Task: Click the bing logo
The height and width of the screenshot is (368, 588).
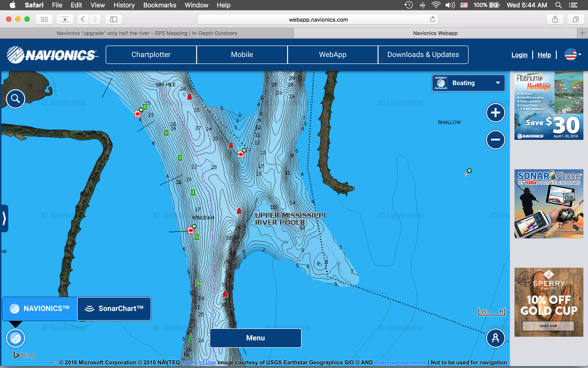Action: click(24, 355)
